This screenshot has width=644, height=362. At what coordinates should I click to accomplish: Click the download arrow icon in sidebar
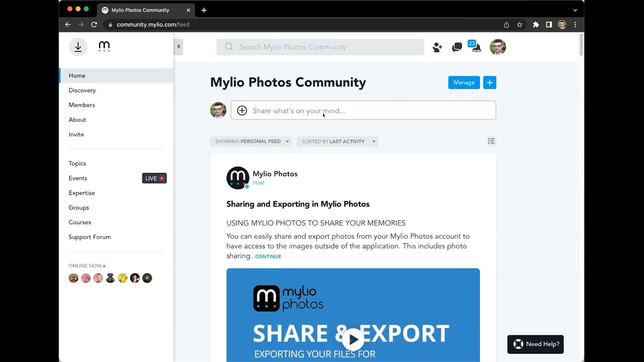(x=78, y=47)
